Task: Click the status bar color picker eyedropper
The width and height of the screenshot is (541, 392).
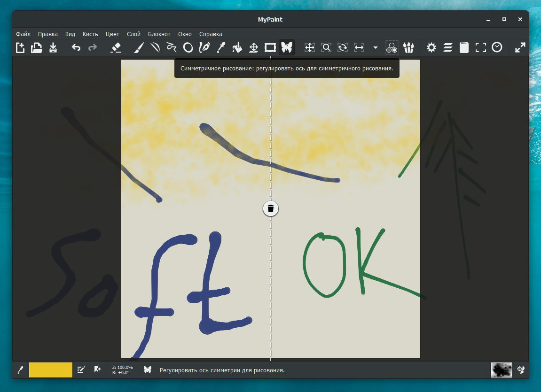Action: [x=20, y=370]
